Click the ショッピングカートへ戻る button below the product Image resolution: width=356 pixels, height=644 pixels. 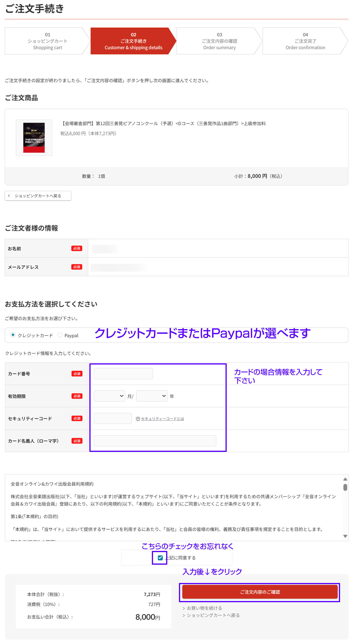pyautogui.click(x=38, y=196)
